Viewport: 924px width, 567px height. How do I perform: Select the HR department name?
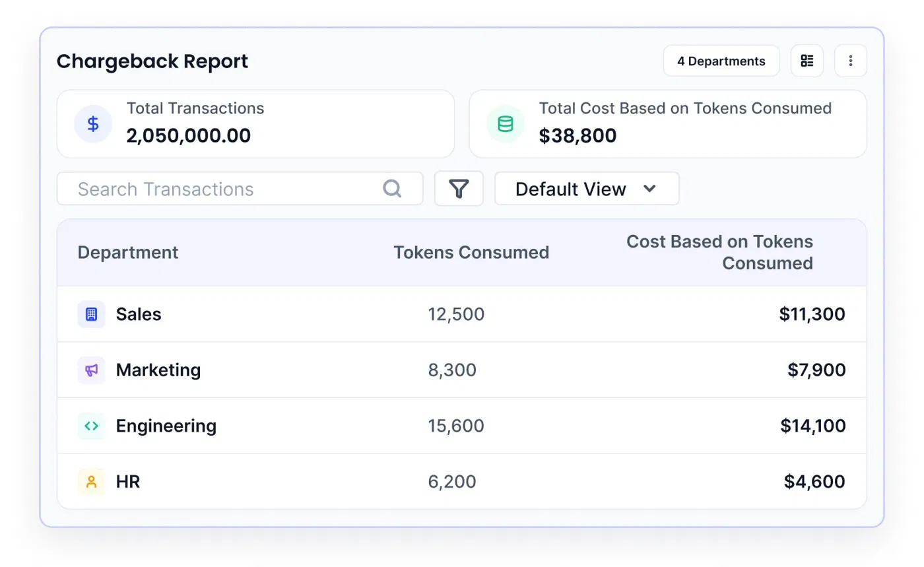pyautogui.click(x=128, y=482)
